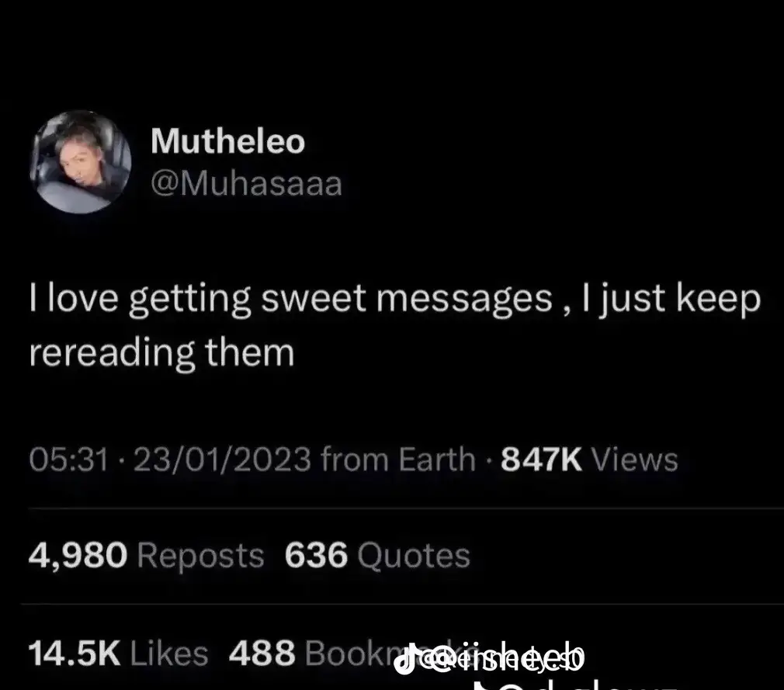Open the 636 quote count
The height and width of the screenshot is (690, 784).
316,556
